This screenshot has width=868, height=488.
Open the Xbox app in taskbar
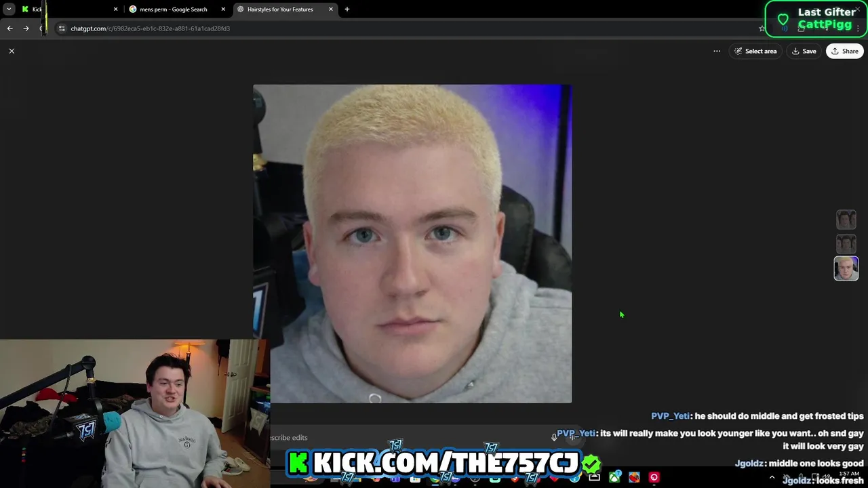point(614,477)
